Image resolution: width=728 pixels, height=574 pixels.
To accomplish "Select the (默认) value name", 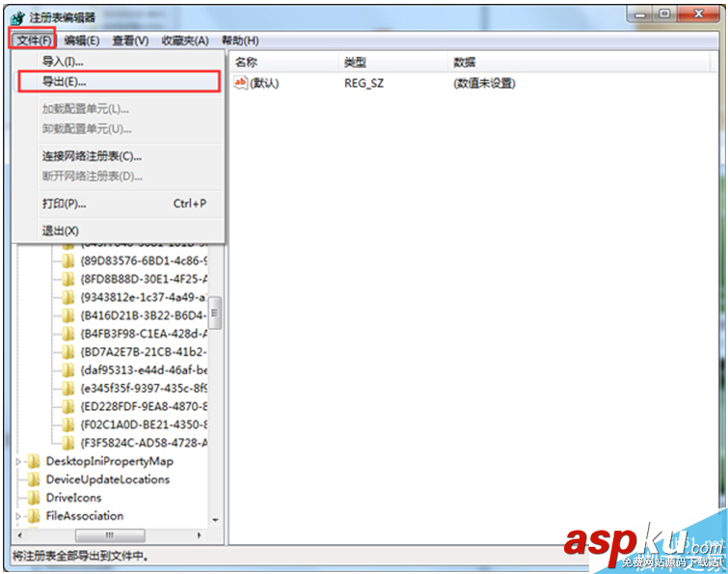I will tap(263, 83).
